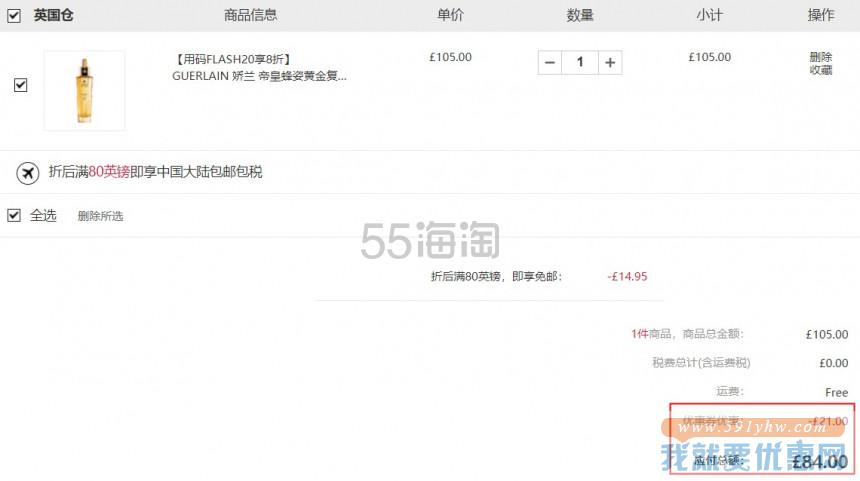Click the £105.00 unit price value

click(x=450, y=57)
